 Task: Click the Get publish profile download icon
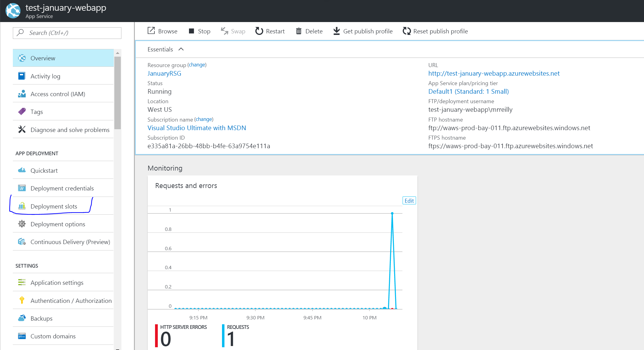pyautogui.click(x=336, y=31)
